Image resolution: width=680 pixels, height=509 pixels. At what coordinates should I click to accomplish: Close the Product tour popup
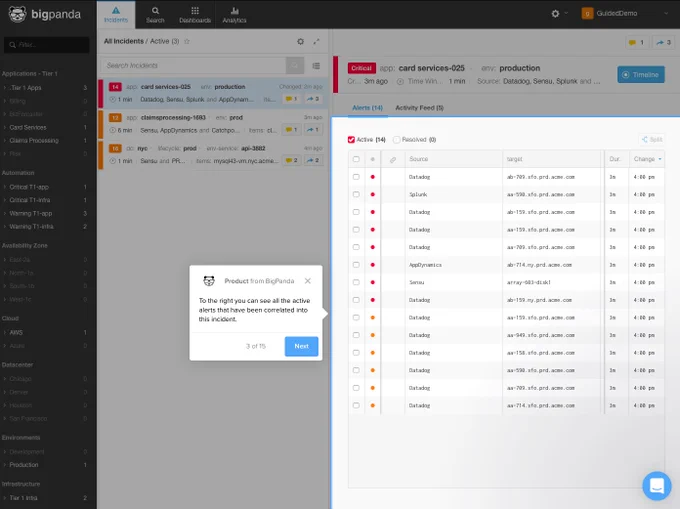(307, 281)
